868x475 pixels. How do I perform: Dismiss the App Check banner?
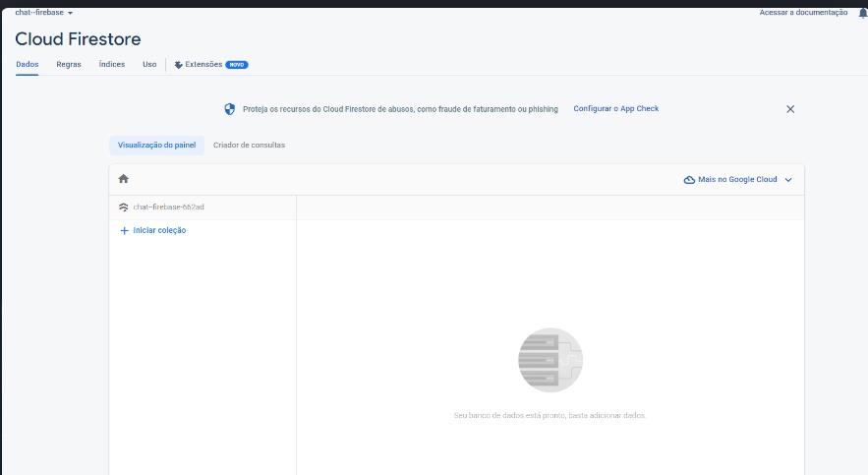[x=790, y=109]
